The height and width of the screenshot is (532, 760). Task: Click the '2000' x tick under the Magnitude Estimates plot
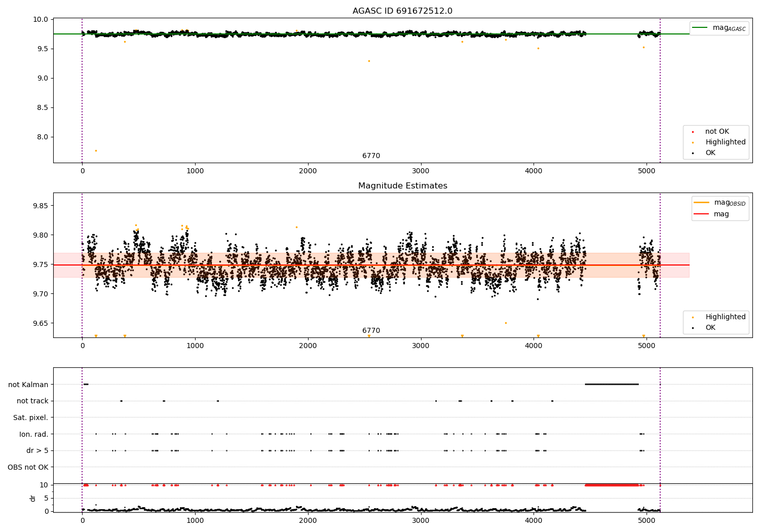point(308,346)
